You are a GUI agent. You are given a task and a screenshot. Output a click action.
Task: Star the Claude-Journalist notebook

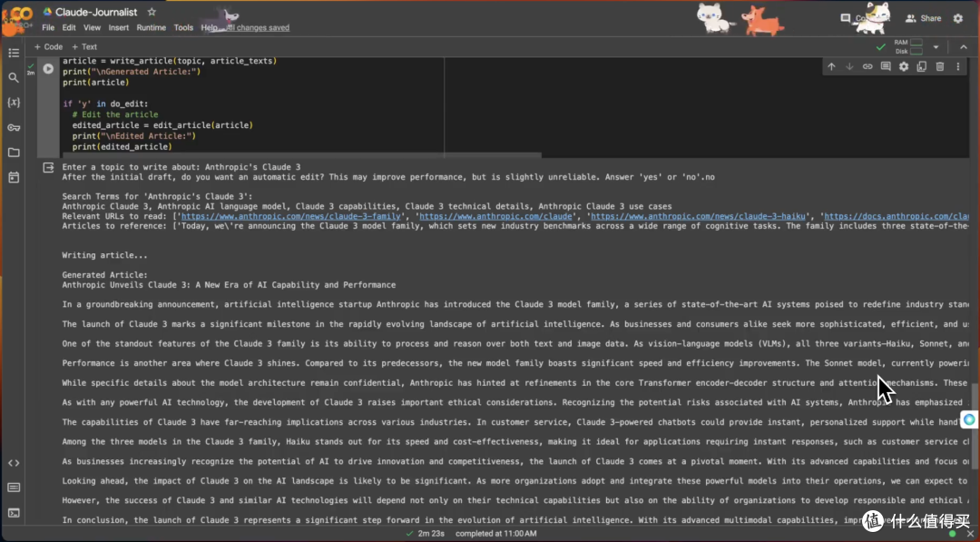pyautogui.click(x=152, y=12)
